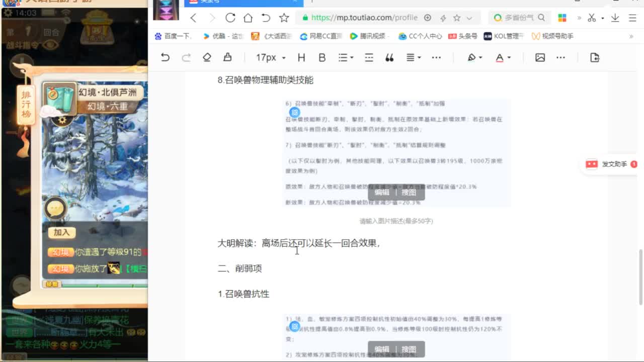Screen dimensions: 644x362
Task: Click the toutiao URL address field
Action: (364, 18)
